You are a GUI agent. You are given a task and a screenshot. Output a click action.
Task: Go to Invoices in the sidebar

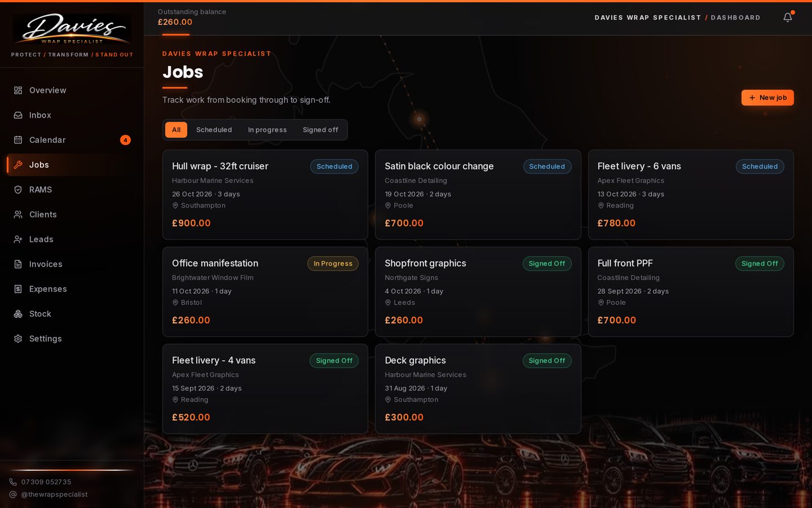coord(72,264)
